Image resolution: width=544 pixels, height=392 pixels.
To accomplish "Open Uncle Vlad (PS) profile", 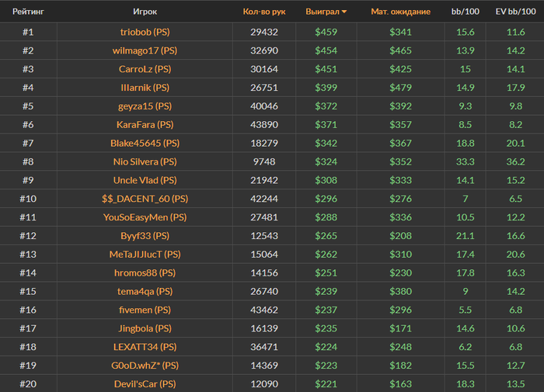I will (145, 180).
